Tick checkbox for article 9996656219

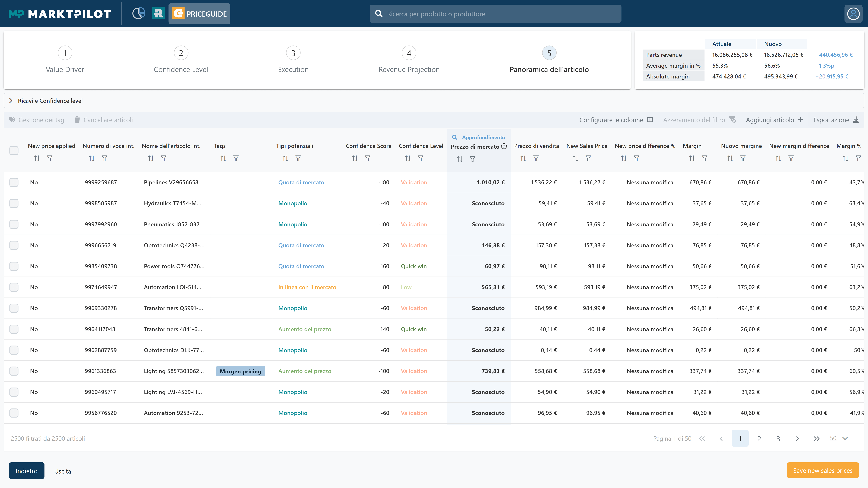click(x=14, y=245)
